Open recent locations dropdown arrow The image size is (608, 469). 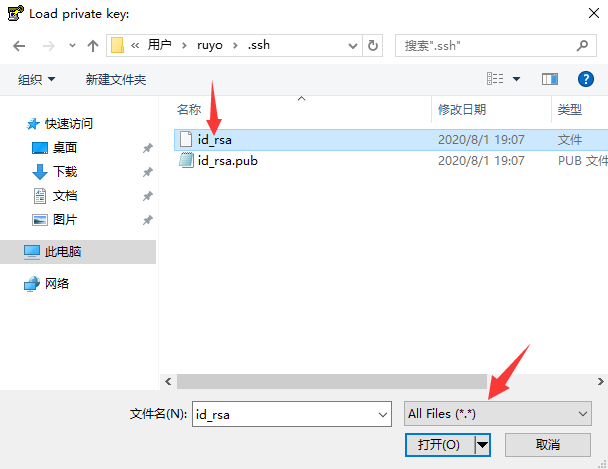click(72, 45)
